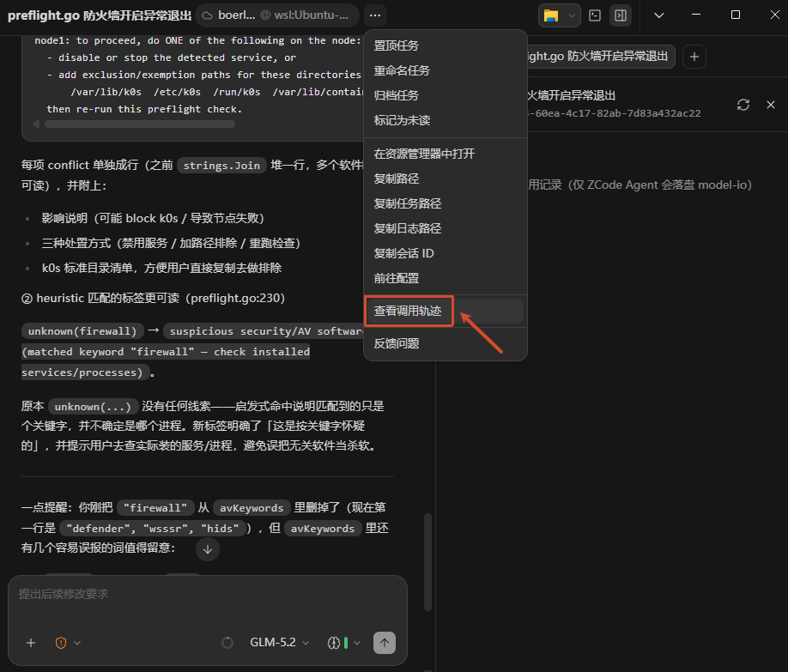
Task: Select 复制会话 ID menu item
Action: (446, 253)
